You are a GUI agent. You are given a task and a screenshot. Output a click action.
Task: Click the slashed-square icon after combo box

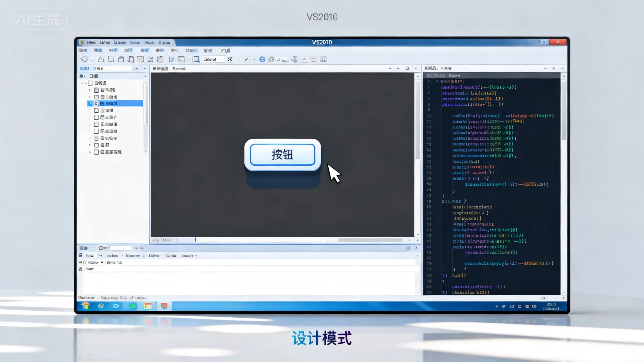coord(230,59)
